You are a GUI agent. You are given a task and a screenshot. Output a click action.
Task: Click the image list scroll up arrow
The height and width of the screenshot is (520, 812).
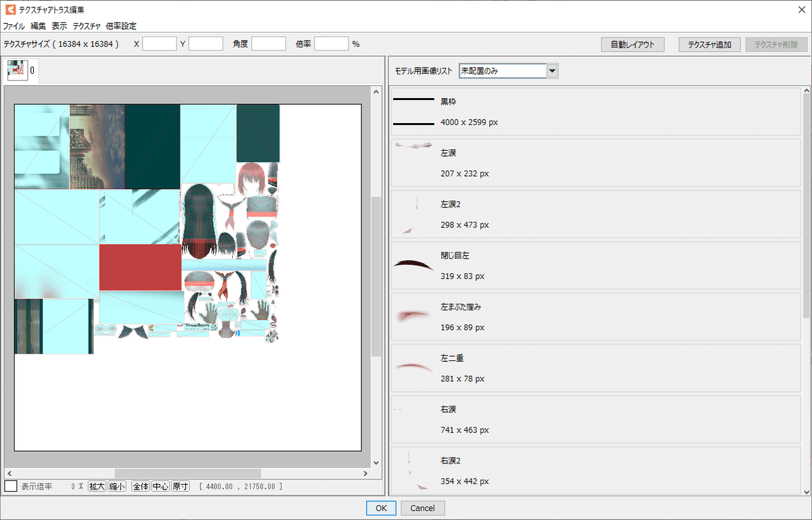click(806, 89)
